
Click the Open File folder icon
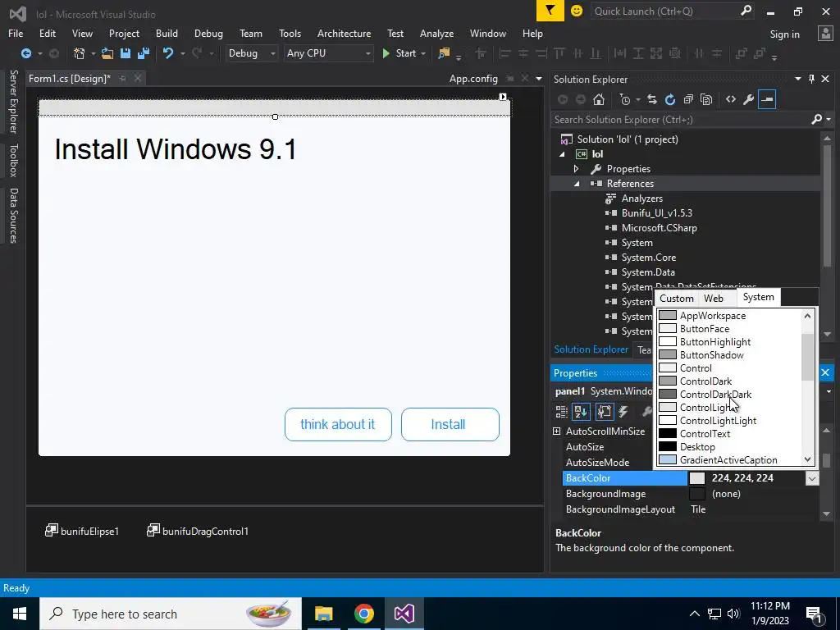pos(107,53)
